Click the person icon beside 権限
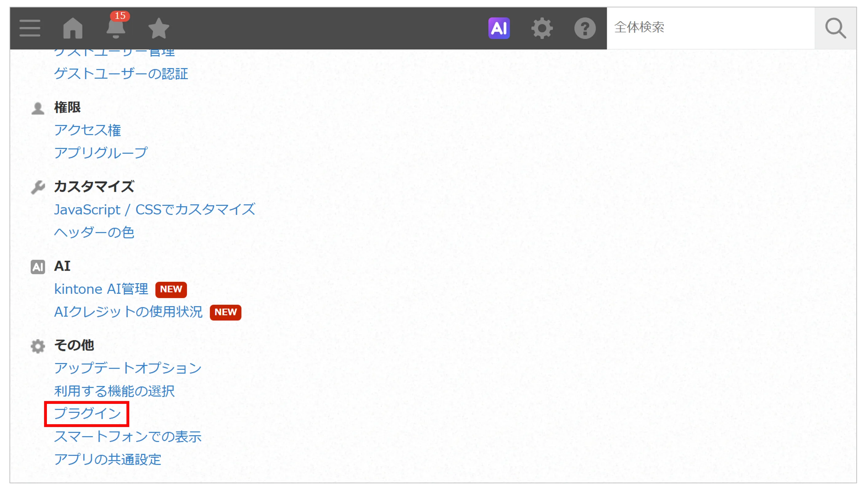Image resolution: width=868 pixels, height=494 pixels. pos(38,108)
